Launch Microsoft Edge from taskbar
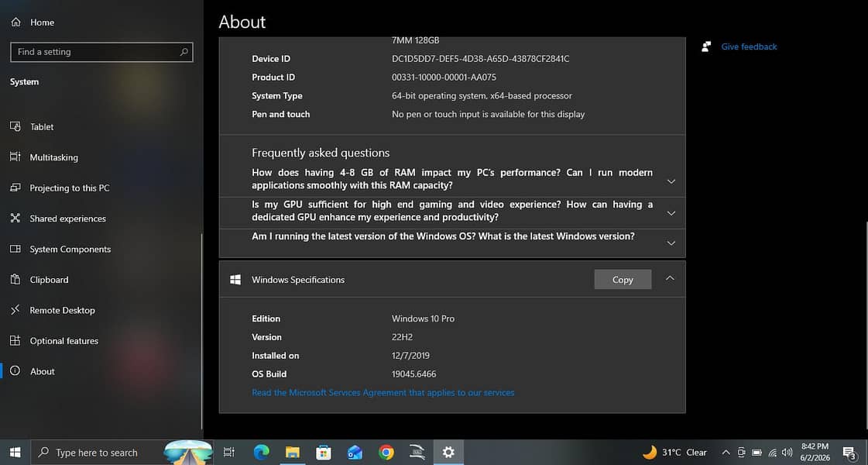This screenshot has height=465, width=868. coord(261,453)
